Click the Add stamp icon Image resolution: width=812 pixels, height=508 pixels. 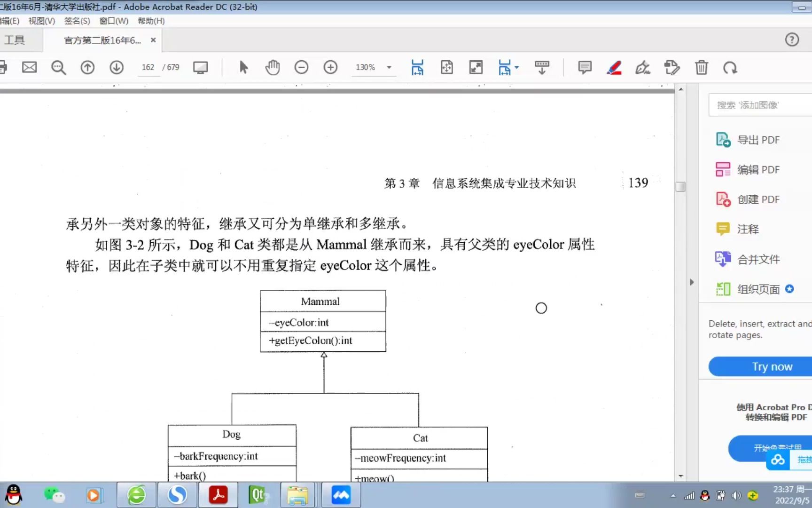coord(672,67)
